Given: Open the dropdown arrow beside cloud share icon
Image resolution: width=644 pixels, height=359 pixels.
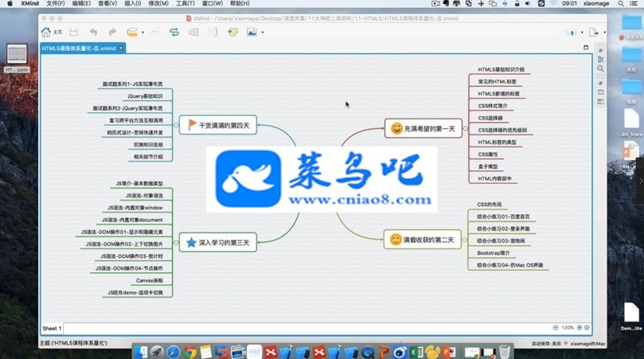Looking at the screenshot, I should pyautogui.click(x=582, y=33).
